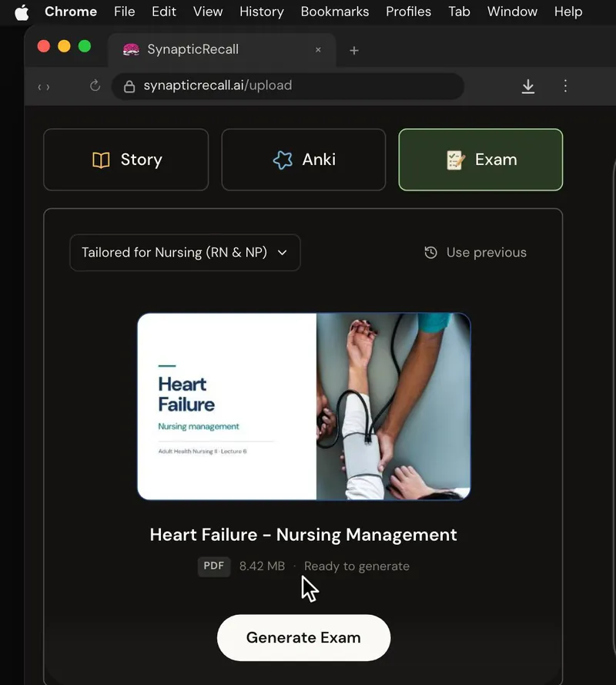Open the Bookmarks menu

click(335, 12)
